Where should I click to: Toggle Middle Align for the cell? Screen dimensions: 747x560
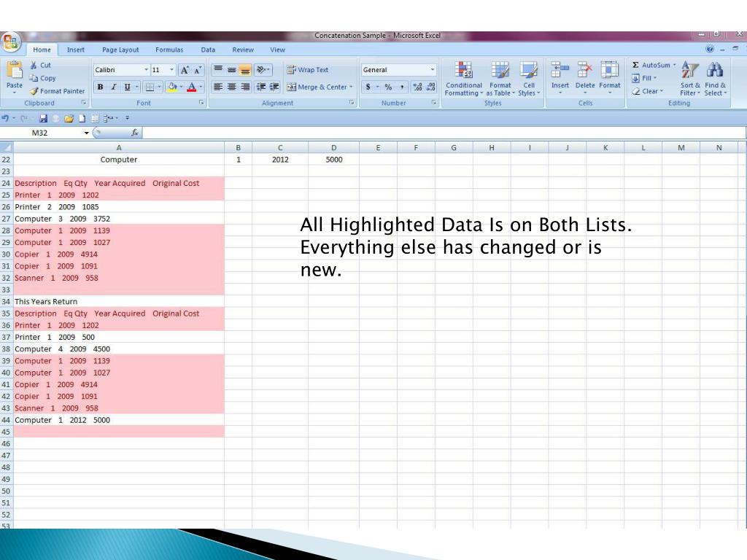pos(231,70)
